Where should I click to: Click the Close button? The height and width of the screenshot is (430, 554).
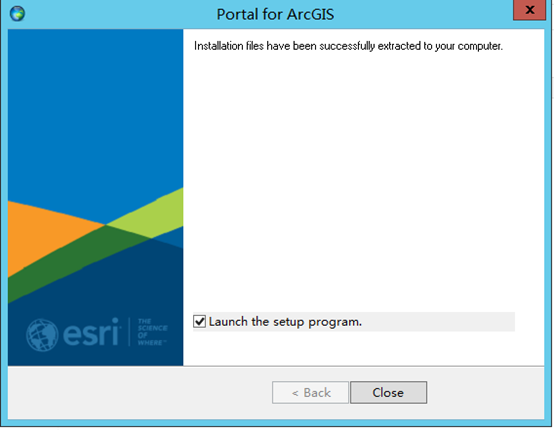388,393
